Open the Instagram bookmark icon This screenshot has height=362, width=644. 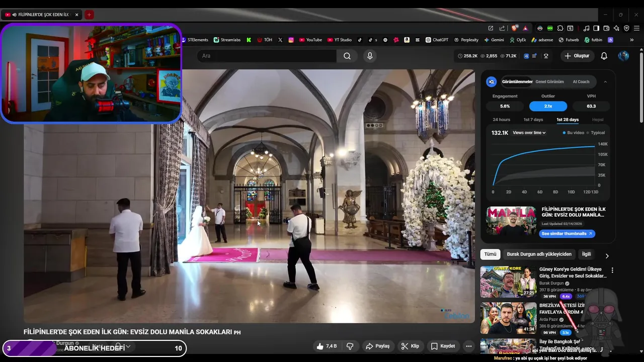291,40
